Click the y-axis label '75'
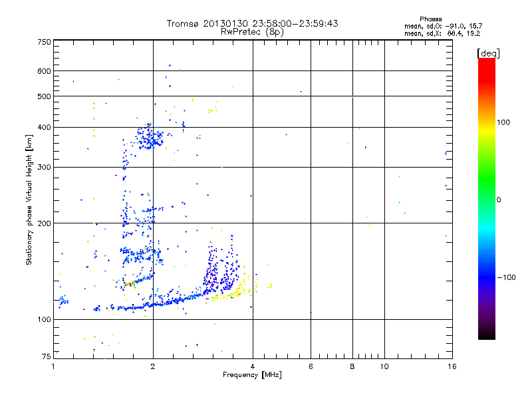 pos(47,356)
